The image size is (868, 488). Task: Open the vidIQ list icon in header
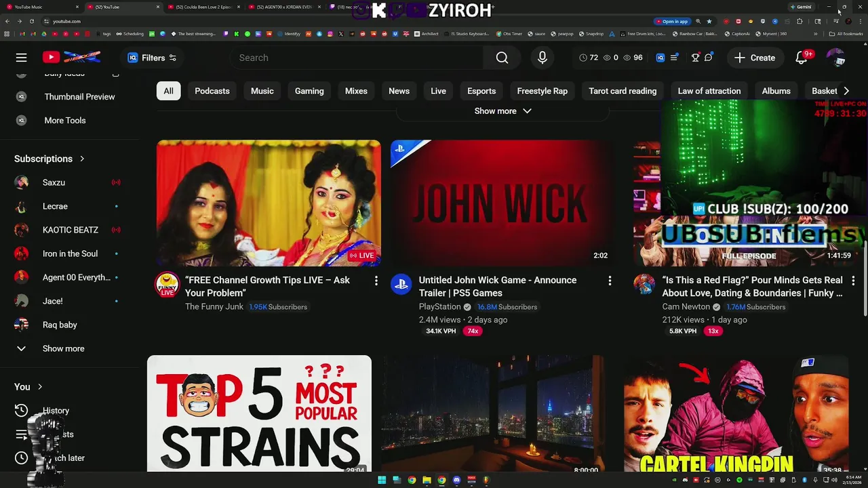click(x=674, y=58)
